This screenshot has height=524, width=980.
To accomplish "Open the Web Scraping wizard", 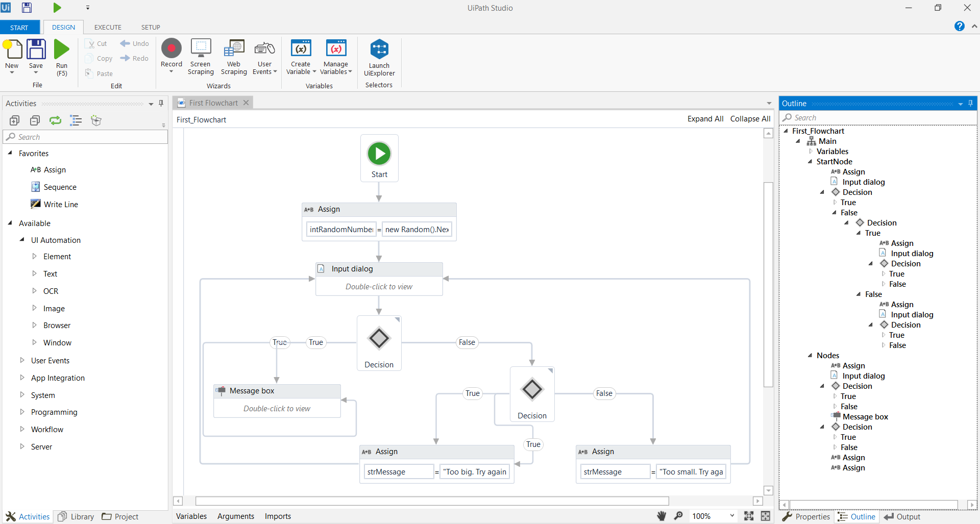I will pyautogui.click(x=233, y=56).
